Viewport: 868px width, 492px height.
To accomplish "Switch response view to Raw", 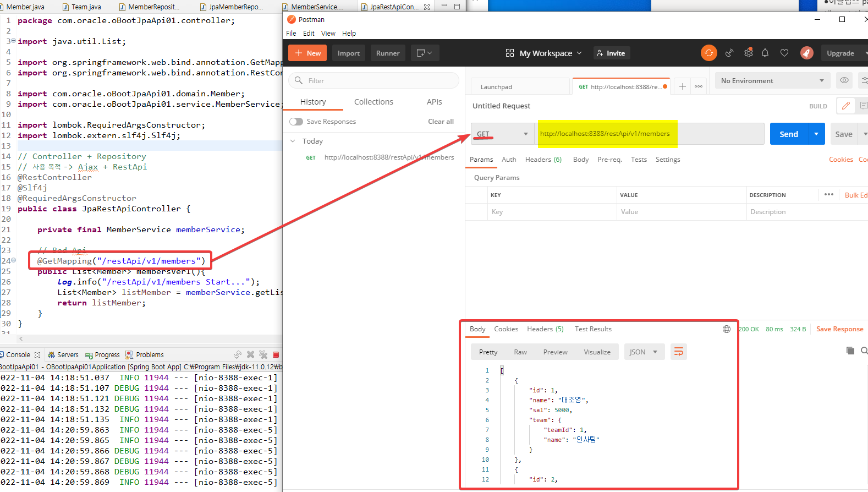I will [520, 352].
